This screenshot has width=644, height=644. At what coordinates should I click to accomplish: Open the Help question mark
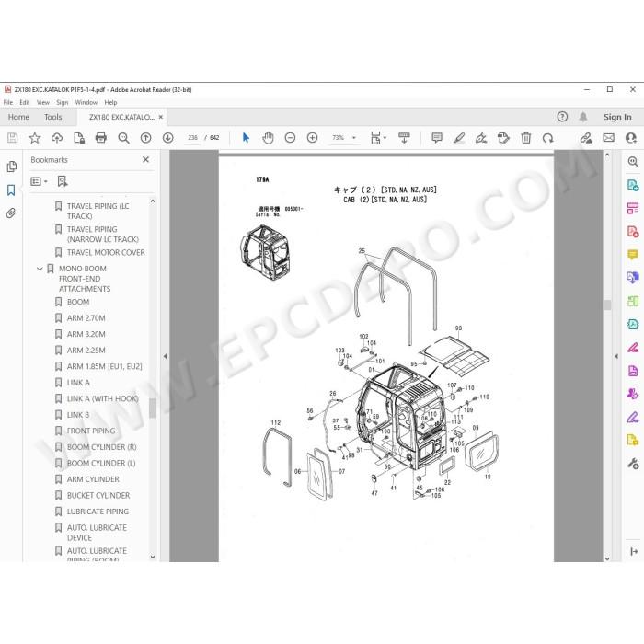tap(562, 117)
